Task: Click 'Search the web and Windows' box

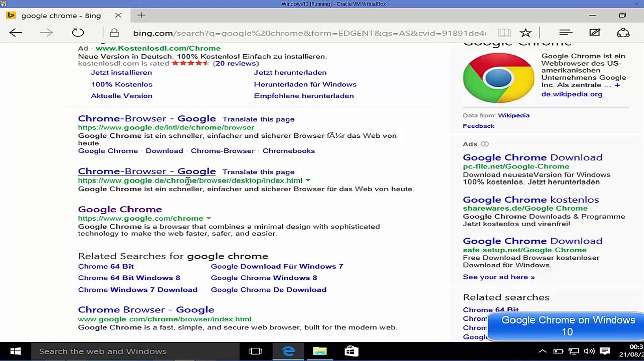Action: [x=136, y=351]
